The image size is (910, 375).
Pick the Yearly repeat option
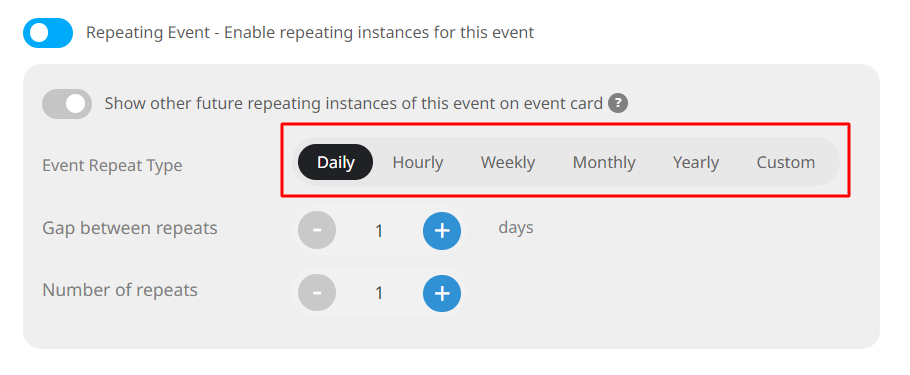(696, 162)
